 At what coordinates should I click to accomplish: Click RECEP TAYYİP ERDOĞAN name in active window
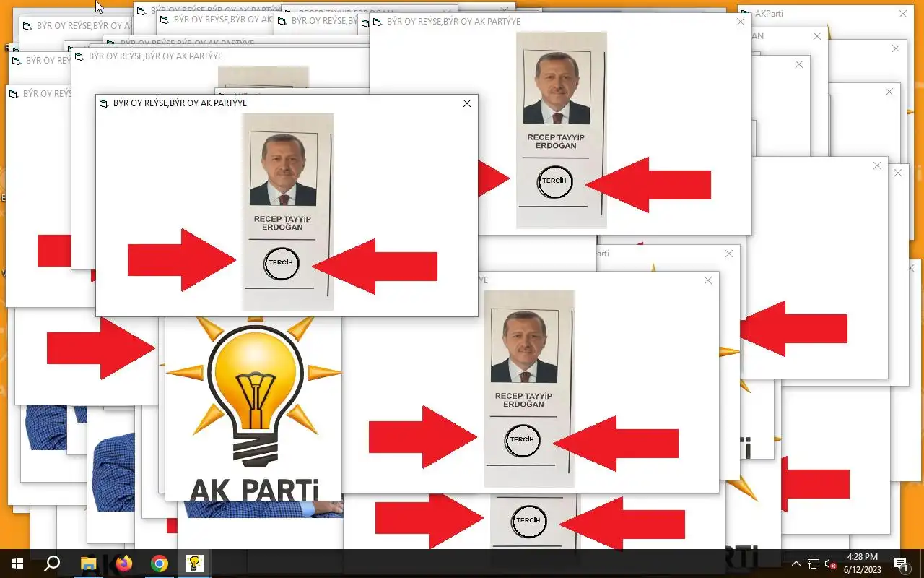(x=282, y=223)
